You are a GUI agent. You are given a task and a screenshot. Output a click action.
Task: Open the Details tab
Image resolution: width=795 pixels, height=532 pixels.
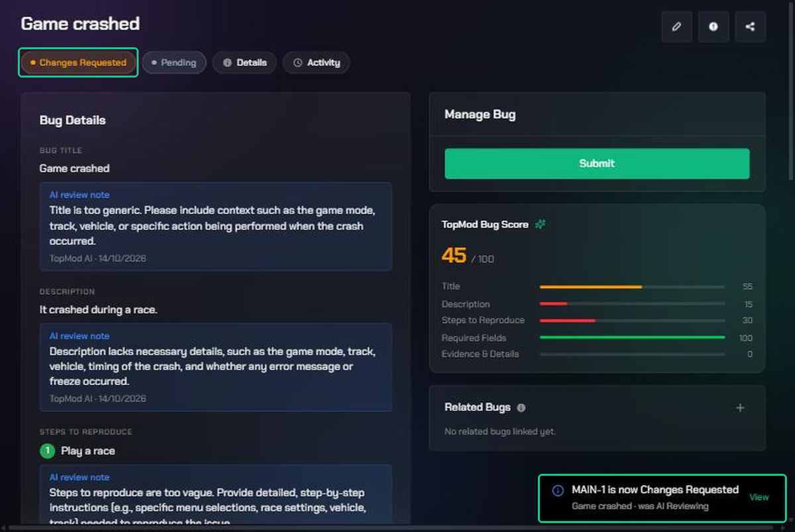244,62
